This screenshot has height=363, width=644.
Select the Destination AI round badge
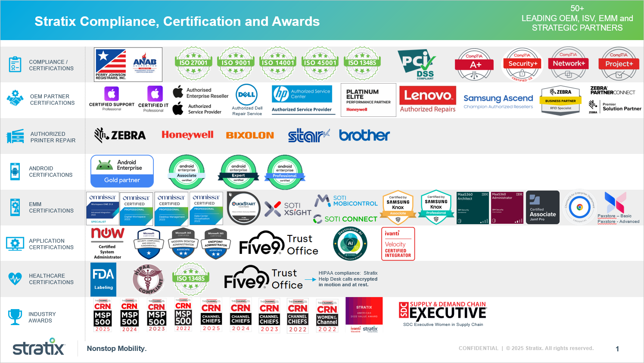350,244
